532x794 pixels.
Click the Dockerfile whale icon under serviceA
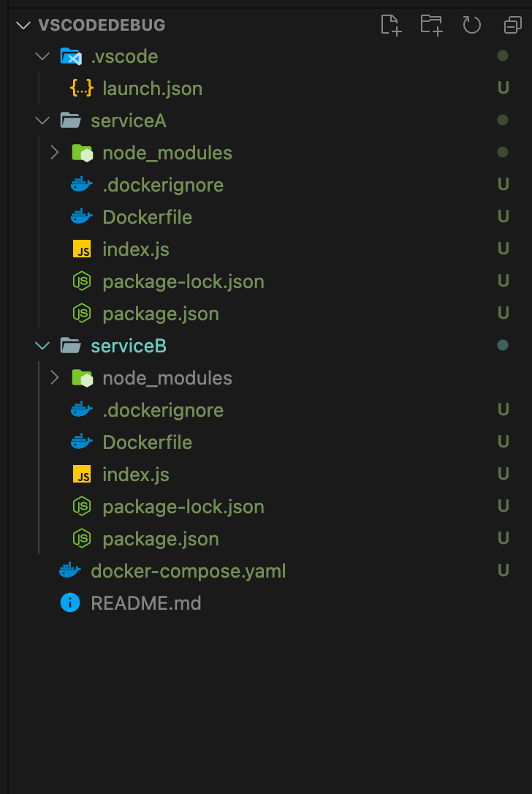point(82,216)
